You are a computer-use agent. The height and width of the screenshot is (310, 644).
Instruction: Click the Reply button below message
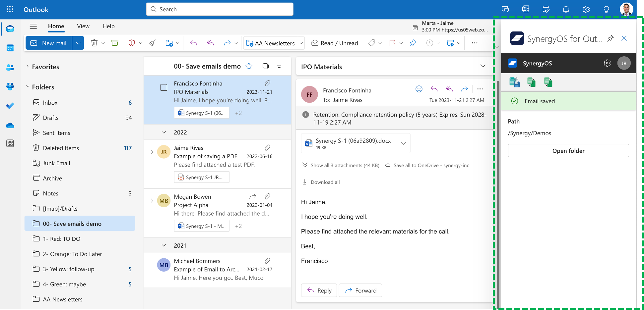pyautogui.click(x=319, y=290)
